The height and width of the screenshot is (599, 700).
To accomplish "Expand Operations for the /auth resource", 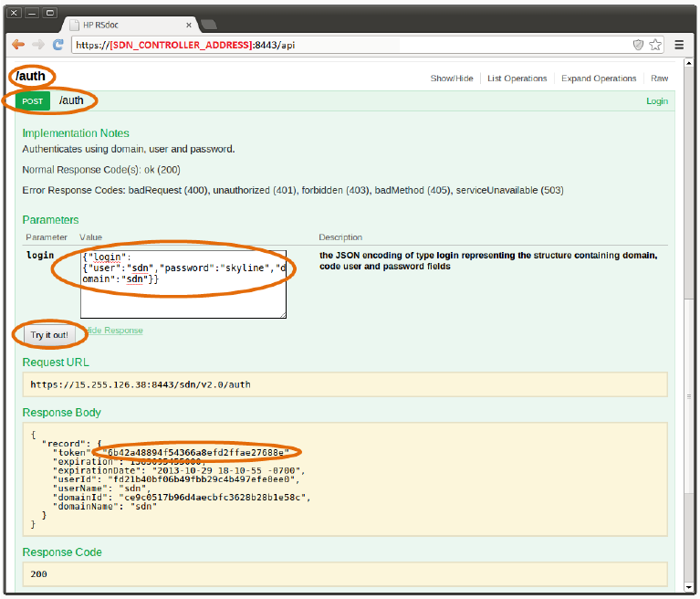I will (599, 79).
